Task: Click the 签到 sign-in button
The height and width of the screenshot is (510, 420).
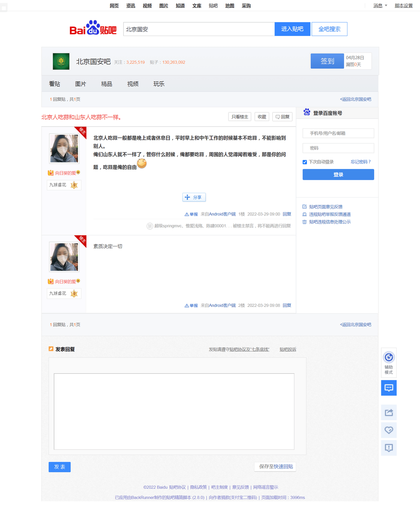Action: tap(327, 61)
